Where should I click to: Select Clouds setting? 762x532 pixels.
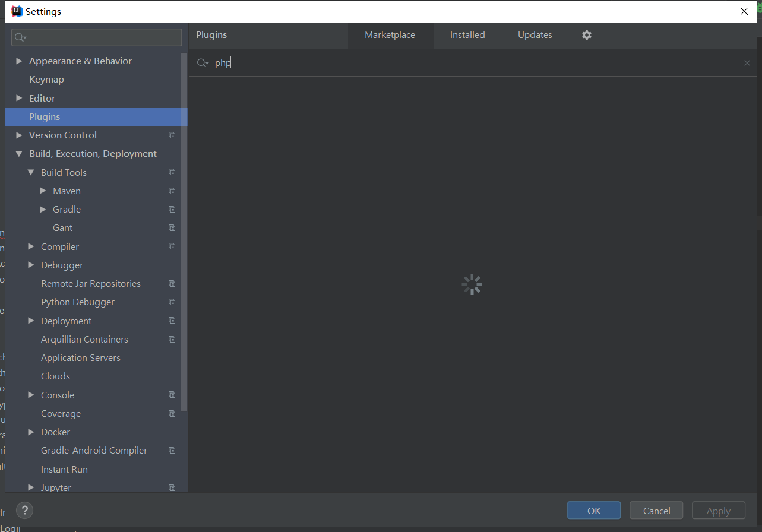pos(55,376)
